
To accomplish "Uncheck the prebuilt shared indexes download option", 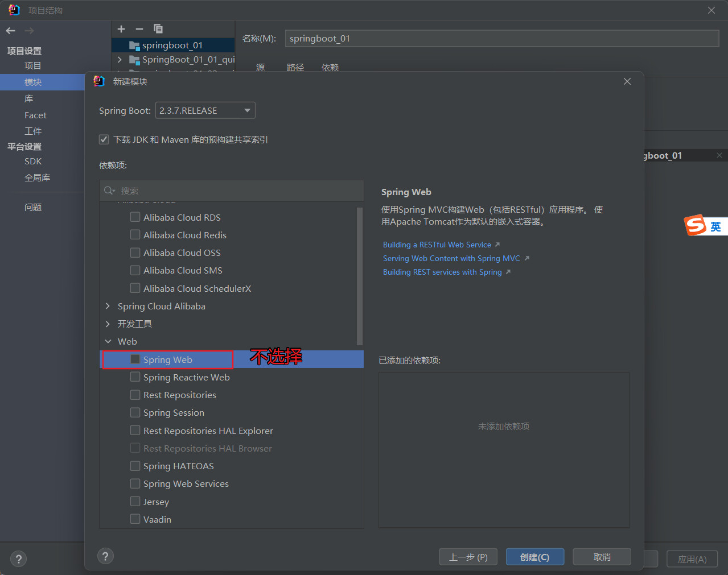I will pyautogui.click(x=104, y=139).
